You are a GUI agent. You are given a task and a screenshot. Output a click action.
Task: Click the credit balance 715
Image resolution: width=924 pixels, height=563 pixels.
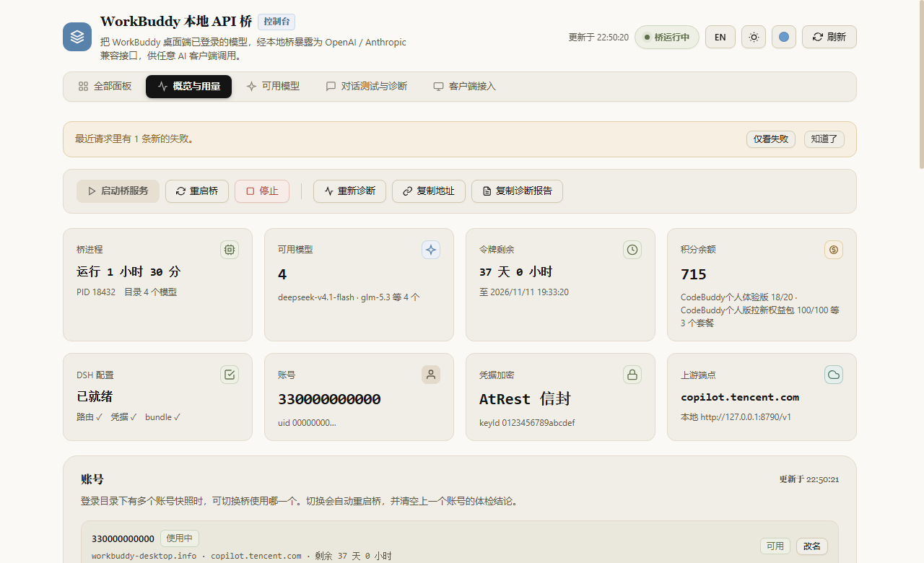click(694, 274)
